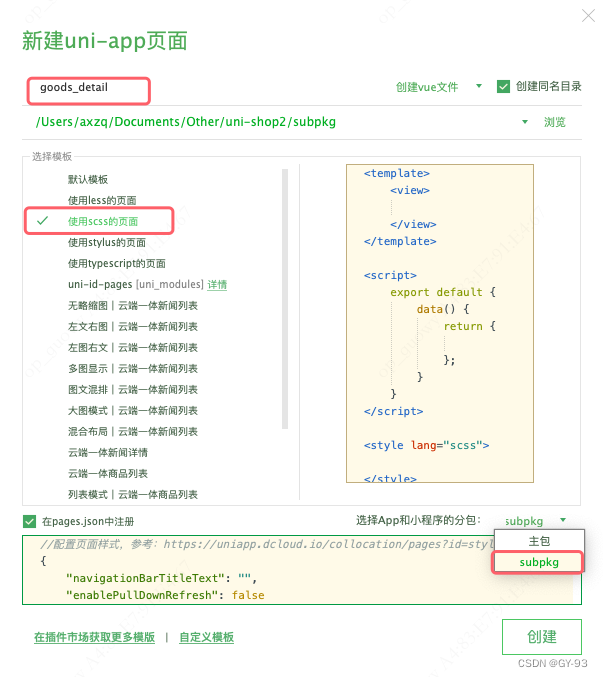This screenshot has height=677, width=603.
Task: Choose subpkg in the subpackage menu
Action: pos(539,562)
